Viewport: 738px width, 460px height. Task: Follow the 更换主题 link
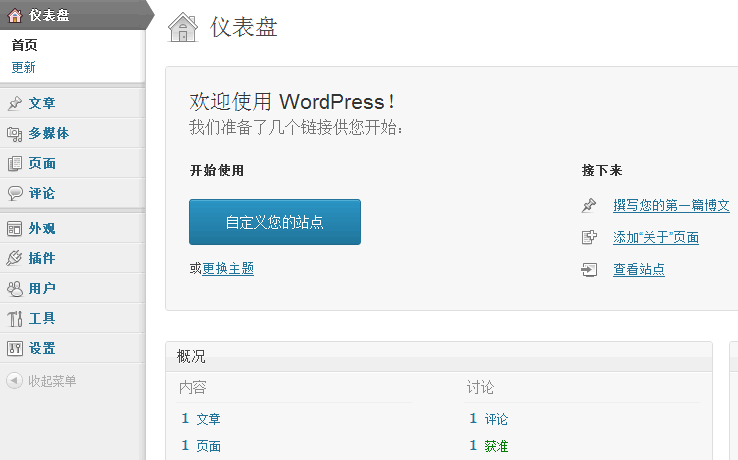pos(228,268)
